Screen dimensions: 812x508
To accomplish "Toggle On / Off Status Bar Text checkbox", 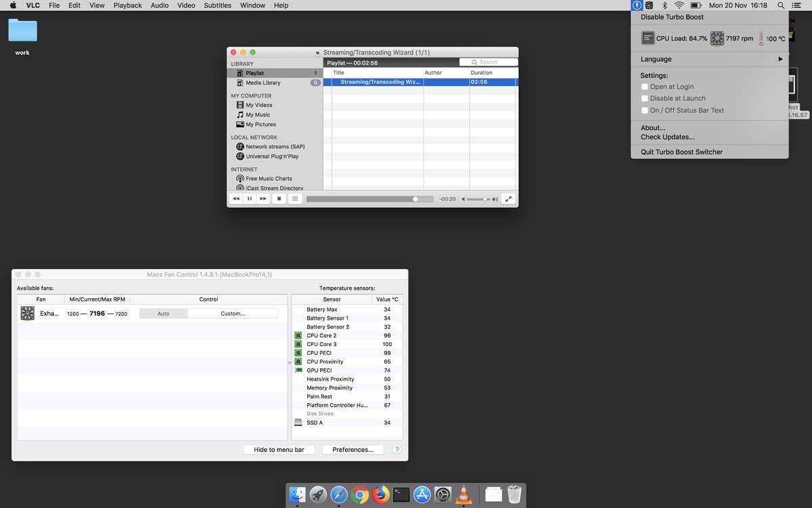I will pyautogui.click(x=644, y=110).
